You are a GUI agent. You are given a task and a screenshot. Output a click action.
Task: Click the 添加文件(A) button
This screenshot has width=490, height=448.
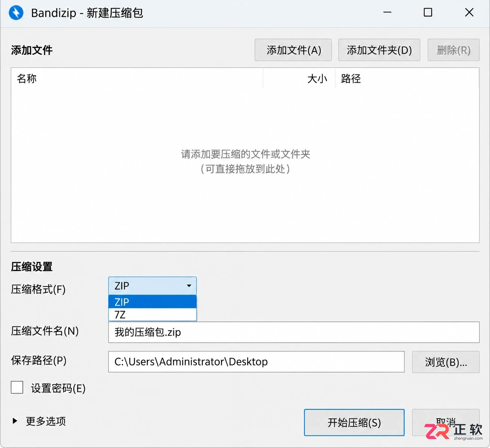tap(293, 50)
